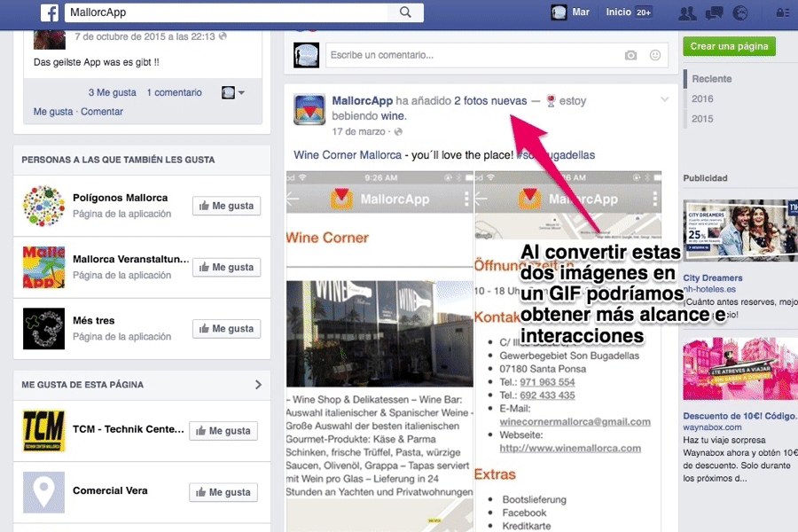Go to Inicio in the top bar
The height and width of the screenshot is (532, 798).
(618, 12)
